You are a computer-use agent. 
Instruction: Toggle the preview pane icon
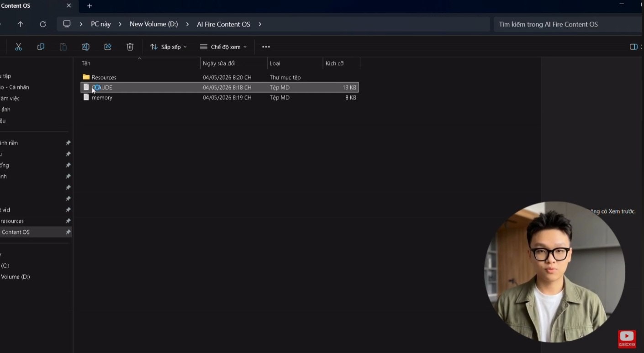(x=633, y=47)
